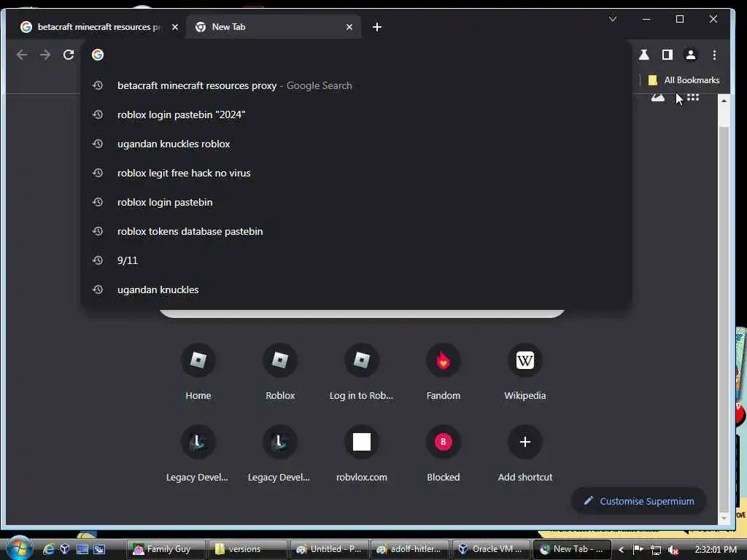Open the Home shortcut
This screenshot has width=747, height=560.
pyautogui.click(x=198, y=371)
